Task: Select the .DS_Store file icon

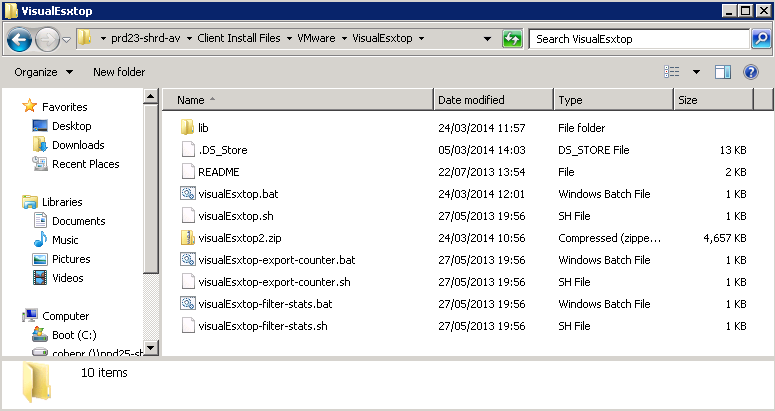Action: [188, 150]
